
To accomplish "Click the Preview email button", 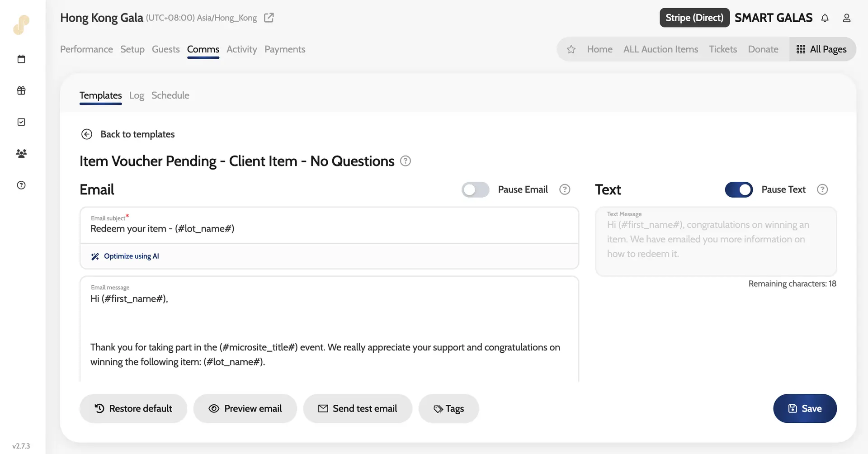I will 245,408.
